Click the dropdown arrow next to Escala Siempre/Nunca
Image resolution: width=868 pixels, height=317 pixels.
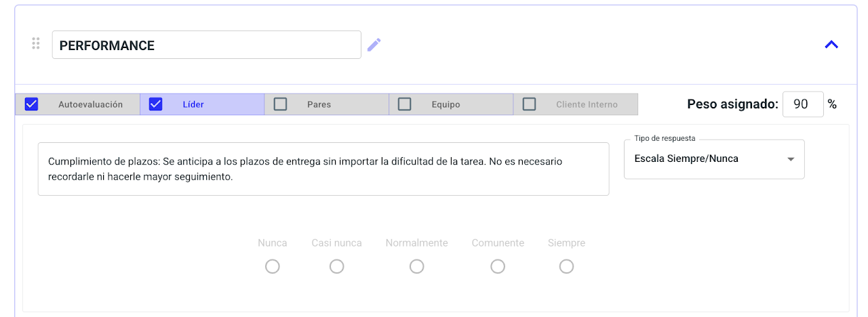[x=791, y=160]
